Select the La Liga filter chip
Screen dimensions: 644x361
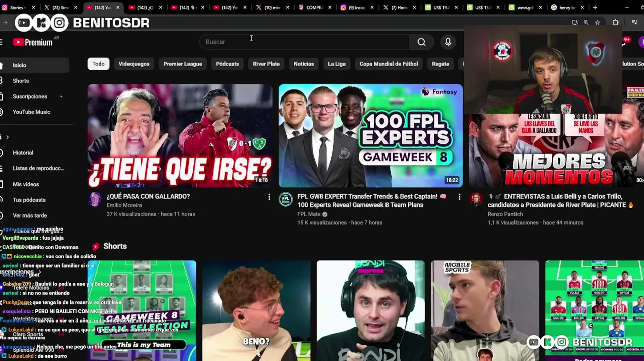click(337, 64)
